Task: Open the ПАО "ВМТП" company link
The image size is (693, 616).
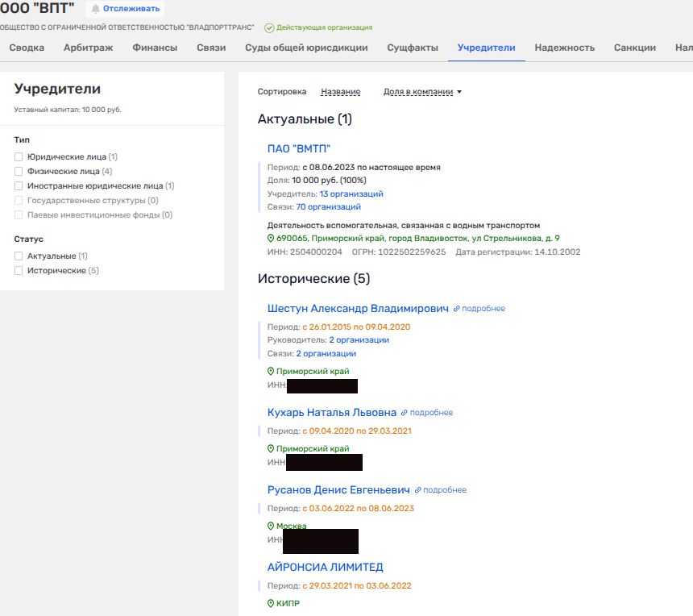Action: pyautogui.click(x=299, y=148)
